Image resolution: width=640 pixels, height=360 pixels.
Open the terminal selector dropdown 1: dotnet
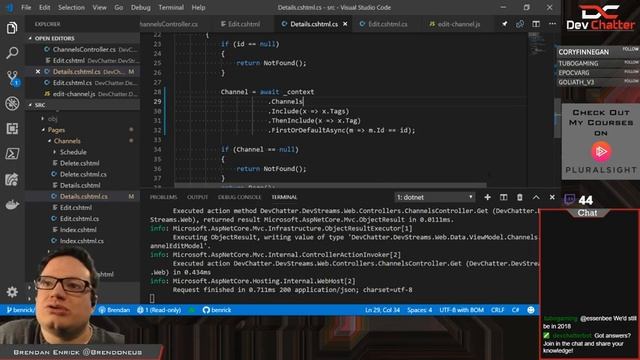[435, 197]
